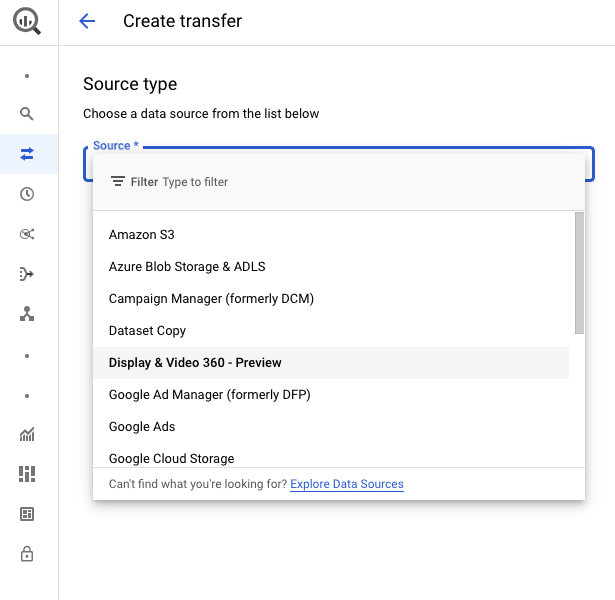Click the source list scrollbar
This screenshot has width=615, height=600.
pos(579,273)
